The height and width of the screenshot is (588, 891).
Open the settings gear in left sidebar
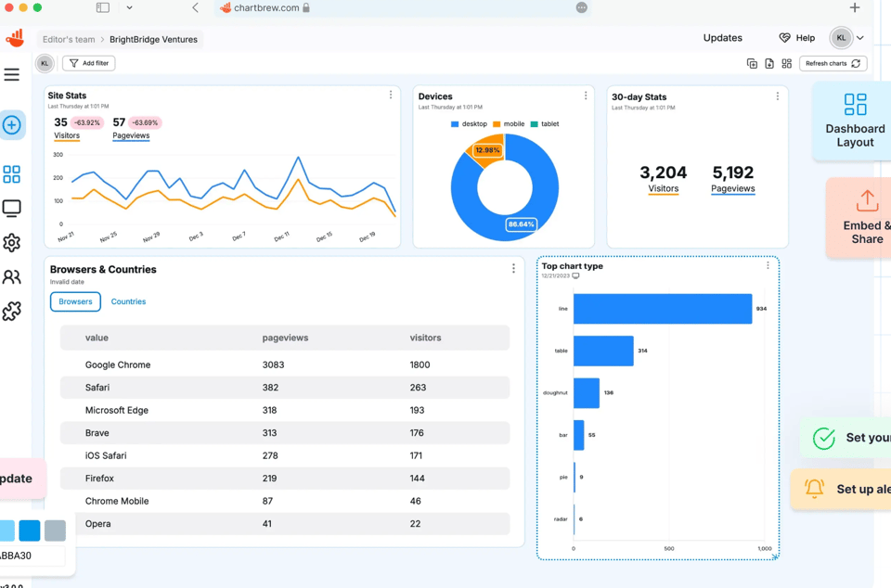point(12,243)
